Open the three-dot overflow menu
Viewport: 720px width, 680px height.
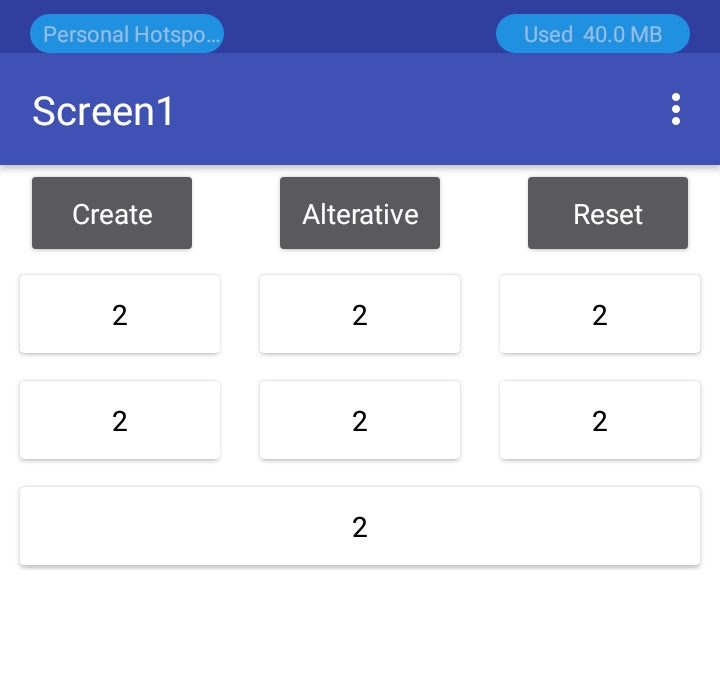[x=676, y=110]
